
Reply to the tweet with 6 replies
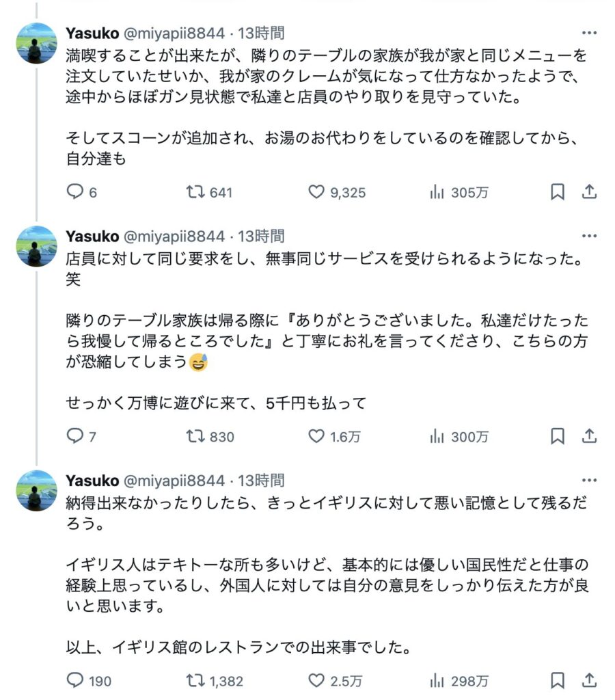click(x=74, y=193)
